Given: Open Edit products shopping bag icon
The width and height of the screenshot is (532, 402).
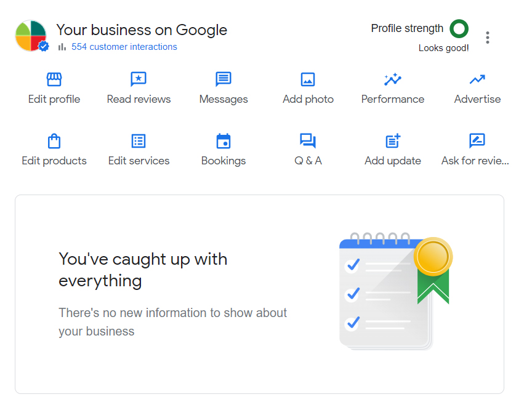Looking at the screenshot, I should (x=54, y=141).
